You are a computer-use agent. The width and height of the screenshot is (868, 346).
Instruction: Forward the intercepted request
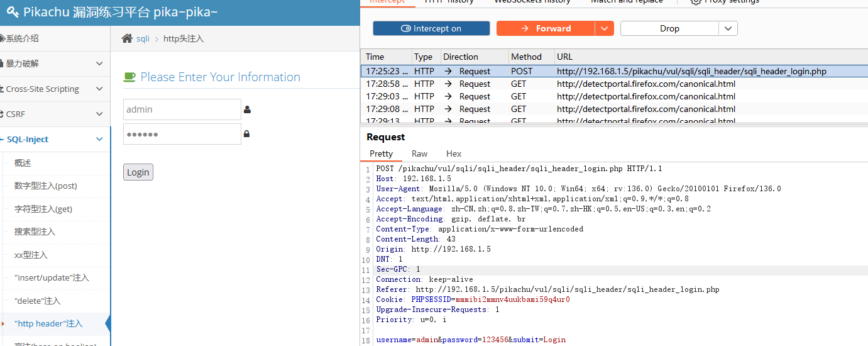tap(546, 28)
